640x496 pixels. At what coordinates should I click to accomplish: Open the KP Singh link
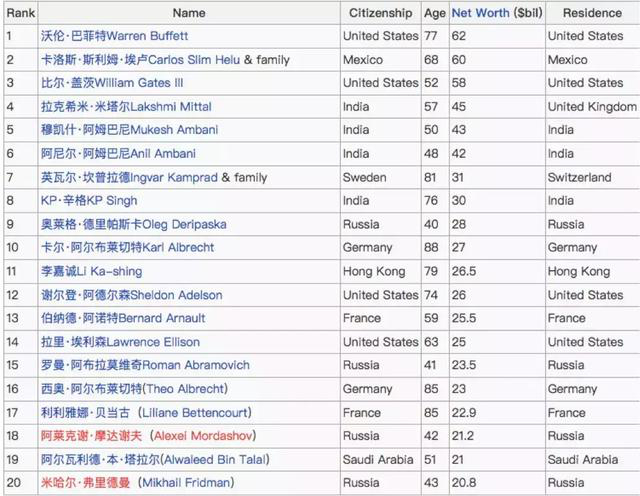click(89, 200)
